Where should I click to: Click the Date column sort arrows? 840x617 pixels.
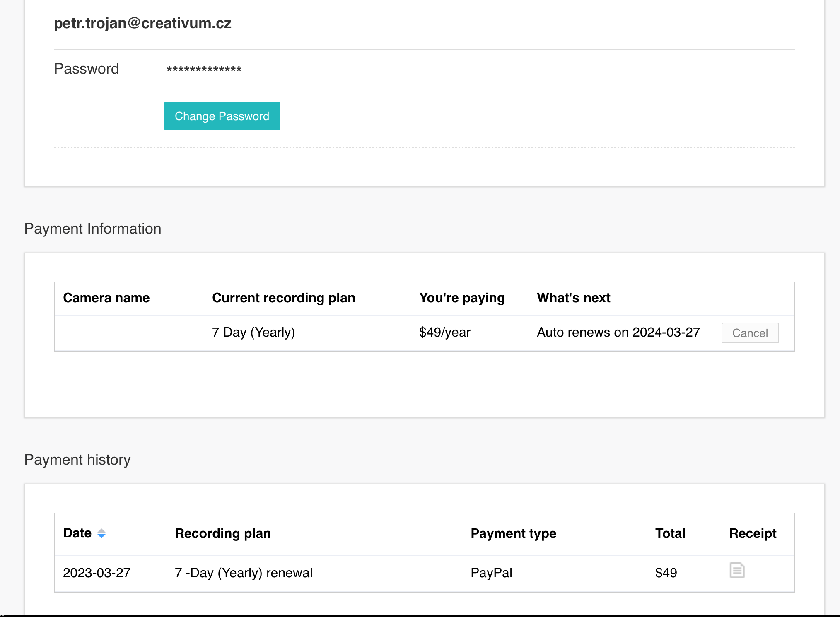point(101,533)
